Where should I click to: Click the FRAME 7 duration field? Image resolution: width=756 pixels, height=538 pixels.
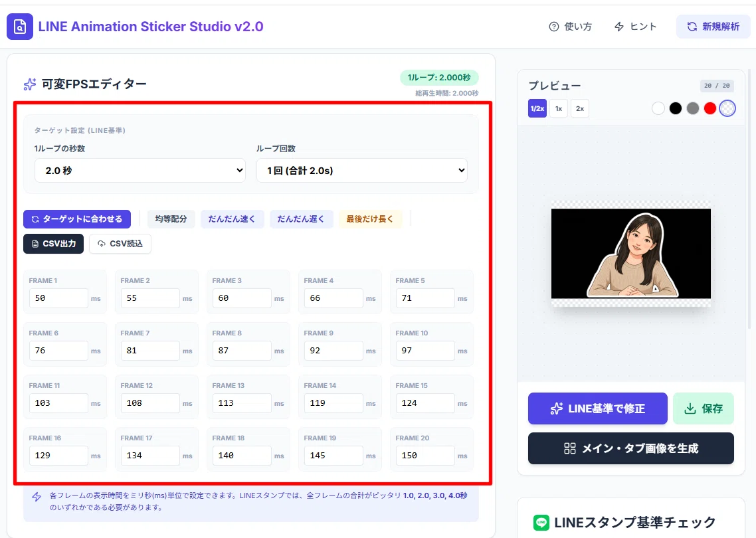click(150, 351)
